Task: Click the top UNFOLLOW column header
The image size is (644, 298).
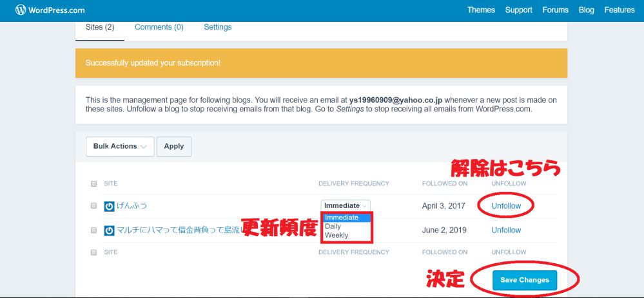Action: 509,183
